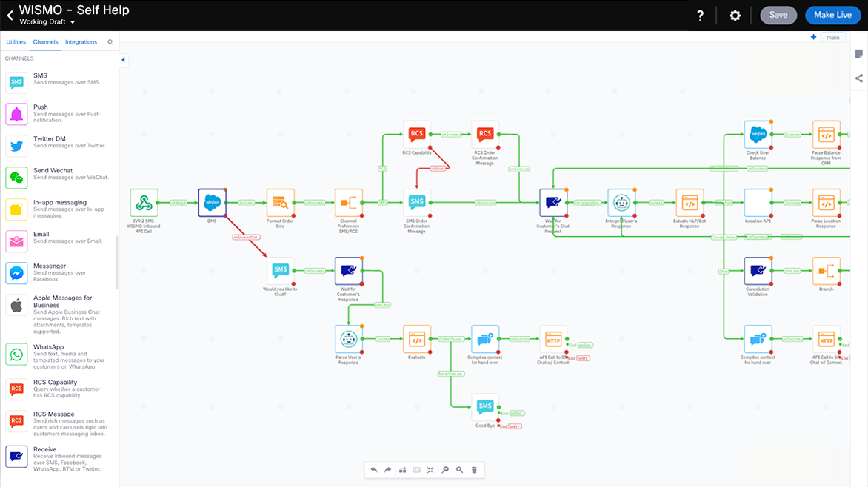Zoom in the flow canvas
The image size is (868, 487).
tap(460, 470)
